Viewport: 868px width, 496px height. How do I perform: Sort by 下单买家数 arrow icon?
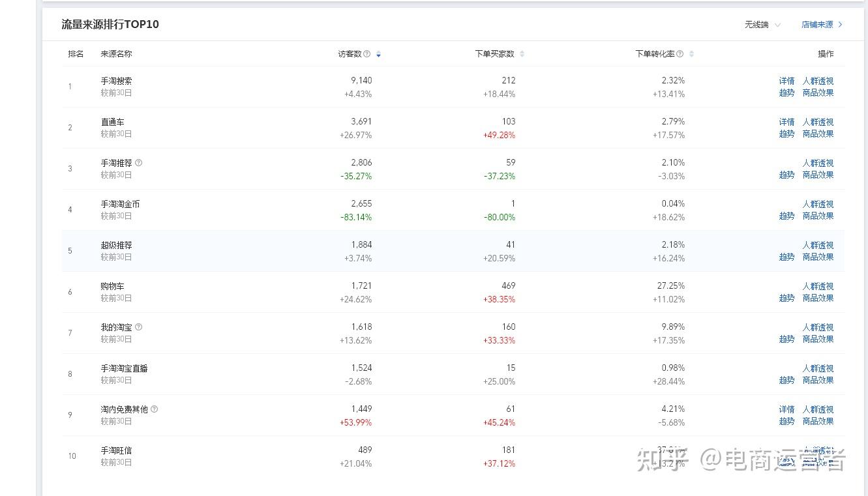522,54
